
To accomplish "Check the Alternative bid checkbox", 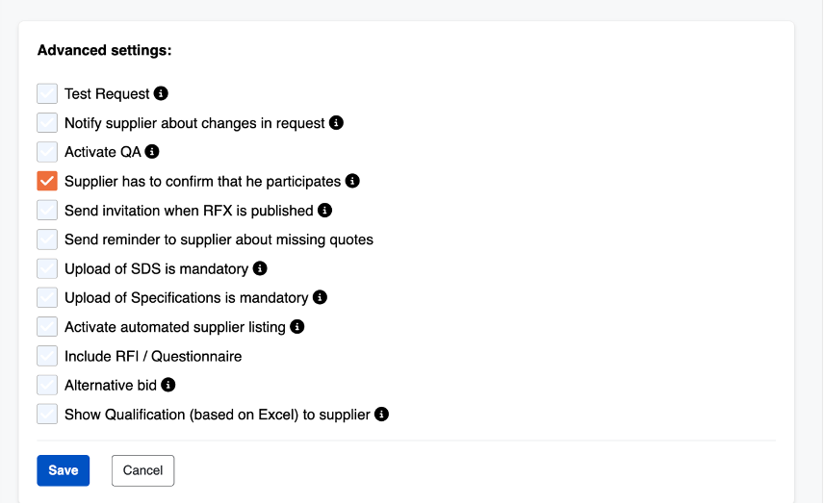I will pyautogui.click(x=47, y=385).
